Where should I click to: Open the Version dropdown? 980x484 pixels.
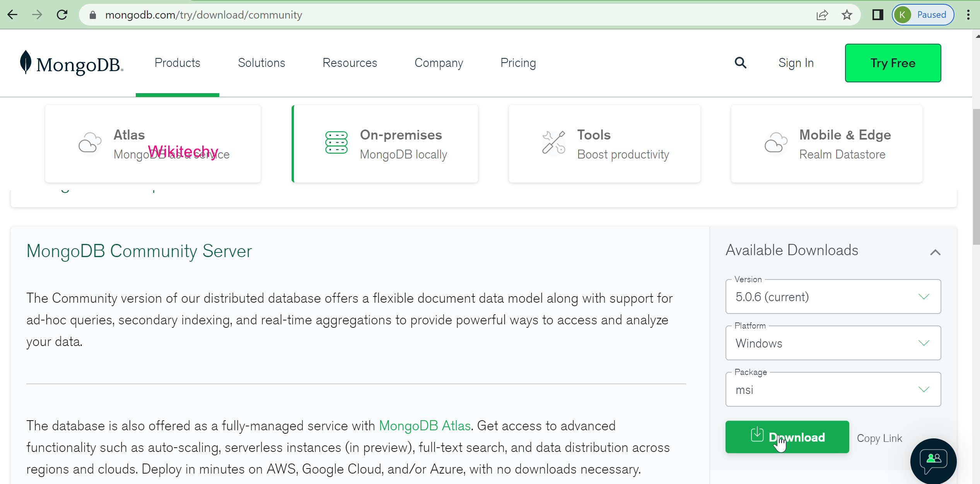click(833, 297)
